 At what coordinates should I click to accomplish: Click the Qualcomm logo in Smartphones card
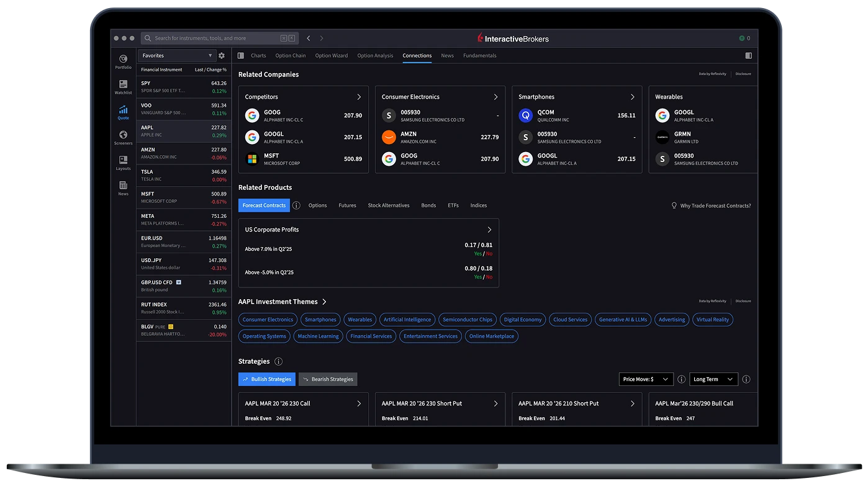click(x=526, y=115)
